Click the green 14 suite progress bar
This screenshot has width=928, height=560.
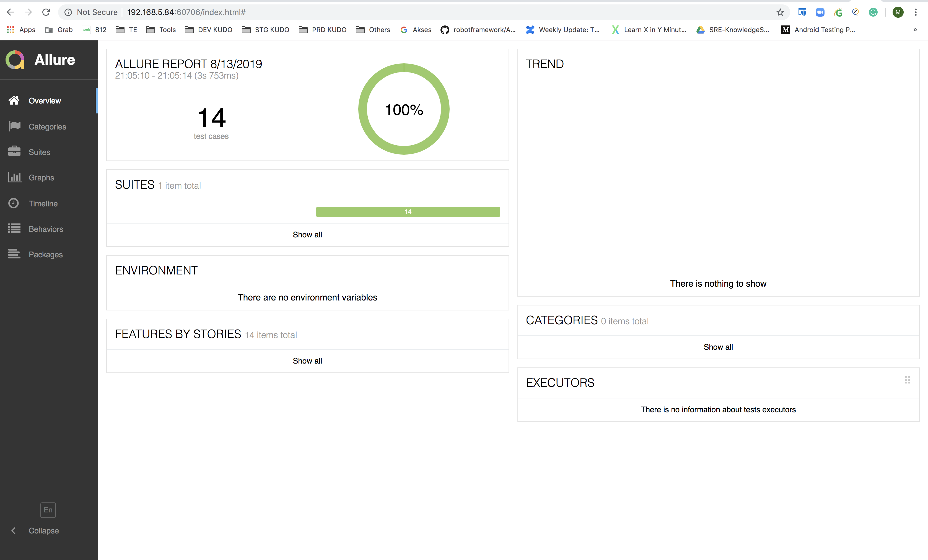408,212
